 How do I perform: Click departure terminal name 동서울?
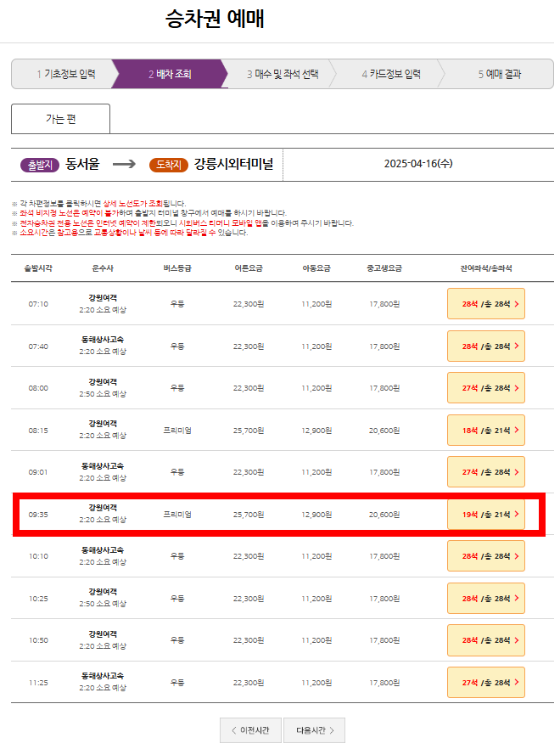[x=82, y=165]
